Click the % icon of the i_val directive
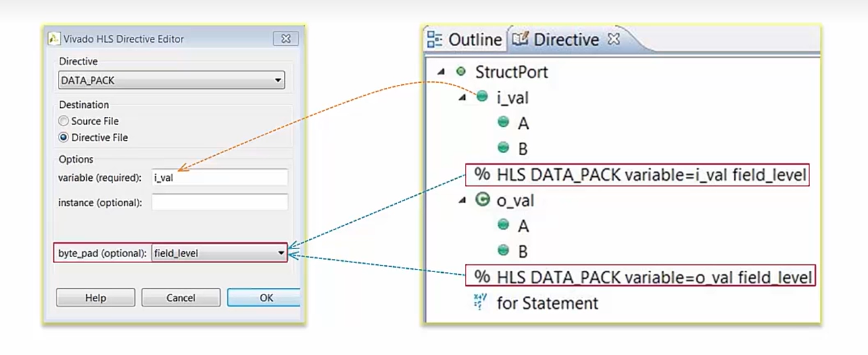Image resolution: width=868 pixels, height=355 pixels. pyautogui.click(x=483, y=174)
